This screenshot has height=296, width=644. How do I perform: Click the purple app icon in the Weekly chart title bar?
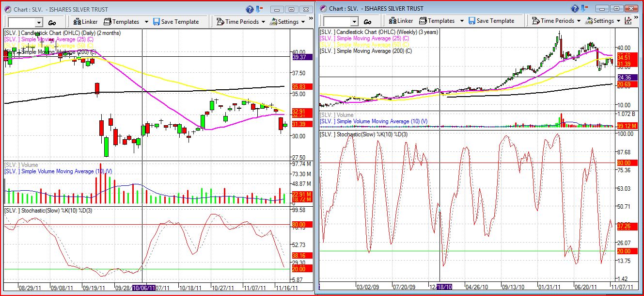click(323, 8)
